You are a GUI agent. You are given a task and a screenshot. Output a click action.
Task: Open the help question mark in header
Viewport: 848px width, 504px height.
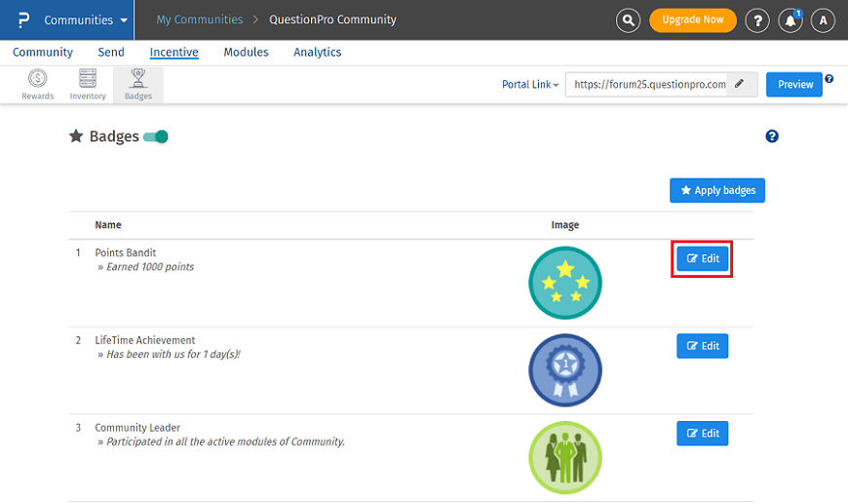[x=757, y=19]
